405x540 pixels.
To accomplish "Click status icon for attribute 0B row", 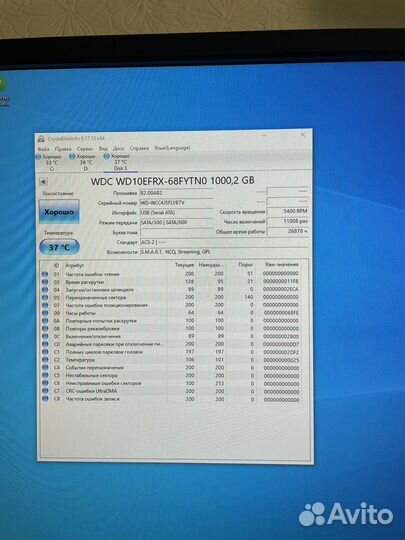I will (x=45, y=329).
